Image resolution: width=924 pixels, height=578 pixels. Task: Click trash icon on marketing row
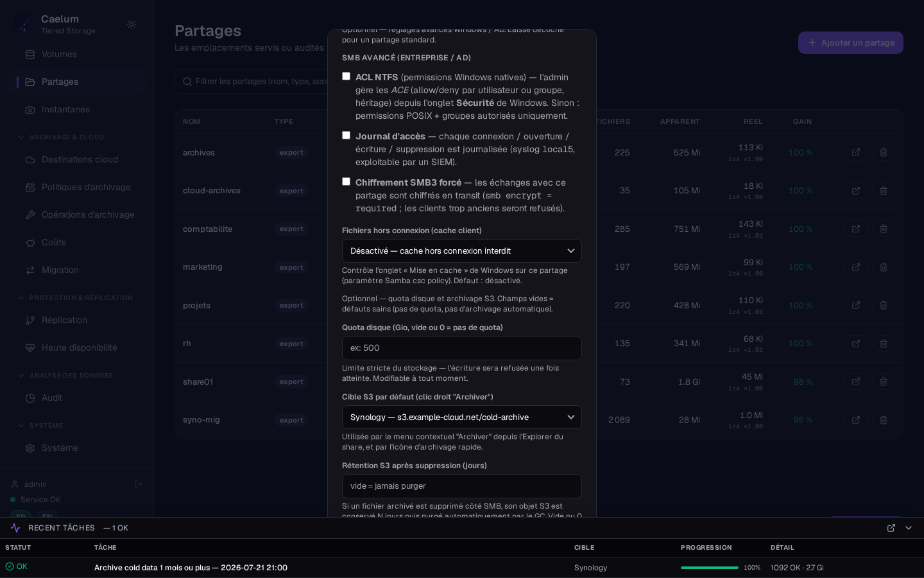coord(884,267)
